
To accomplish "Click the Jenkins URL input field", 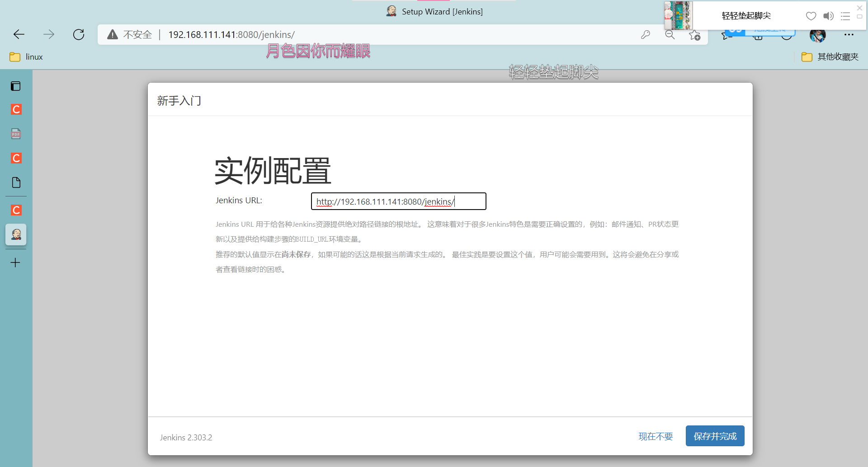I will point(398,201).
